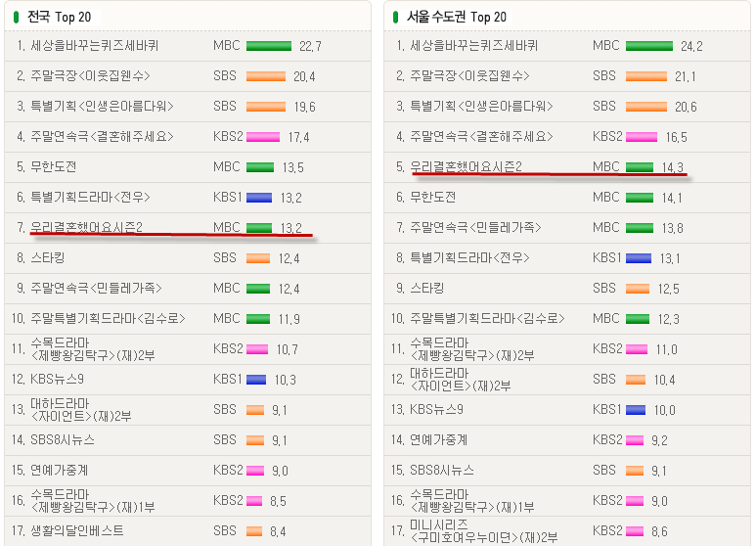The width and height of the screenshot is (756, 546).
Task: Click the 13.5 rating value
Action: click(x=293, y=168)
